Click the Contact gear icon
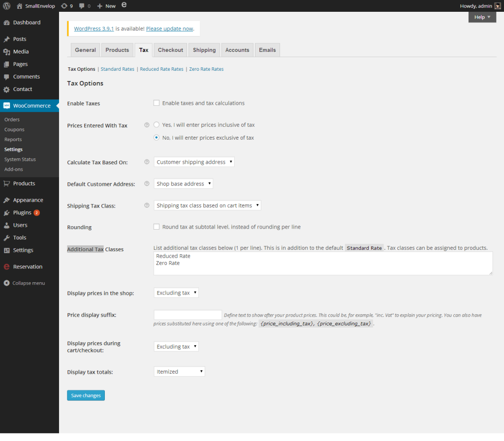Viewport: 504px width, 441px height. pos(6,89)
